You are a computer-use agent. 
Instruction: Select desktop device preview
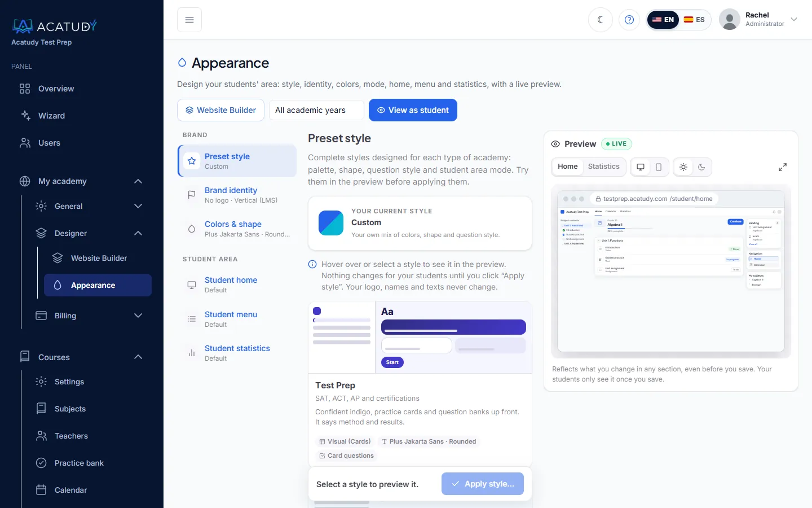[x=641, y=167]
